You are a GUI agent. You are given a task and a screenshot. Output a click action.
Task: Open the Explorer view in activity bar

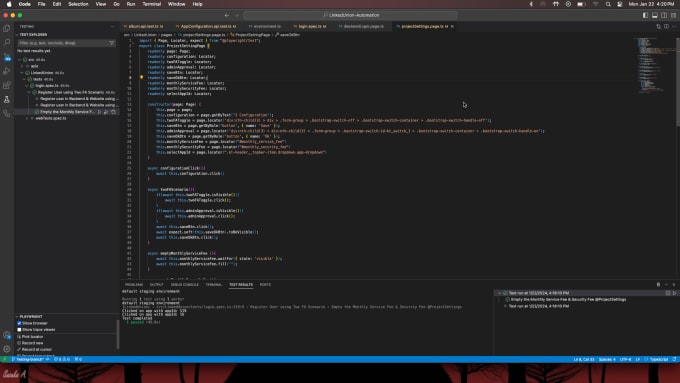coord(7,29)
